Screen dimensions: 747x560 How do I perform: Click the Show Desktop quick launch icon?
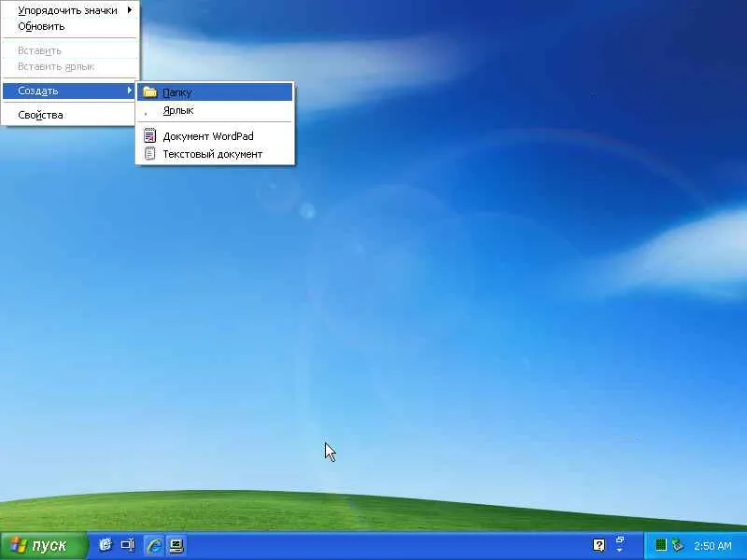(128, 545)
